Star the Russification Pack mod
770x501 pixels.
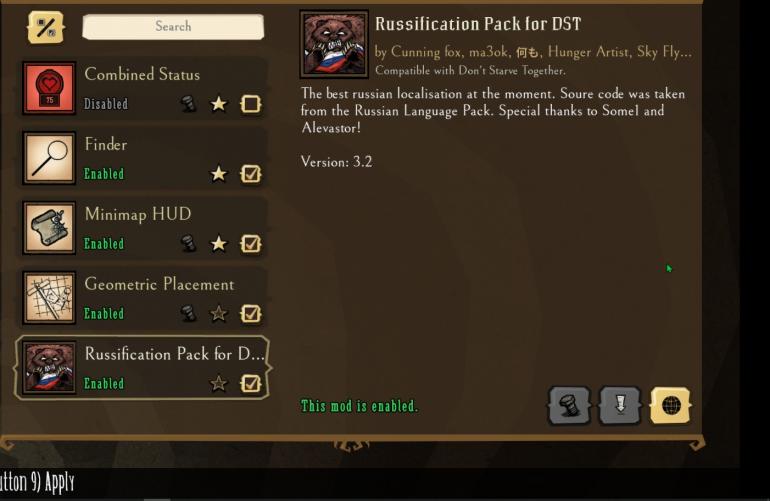[x=219, y=383]
